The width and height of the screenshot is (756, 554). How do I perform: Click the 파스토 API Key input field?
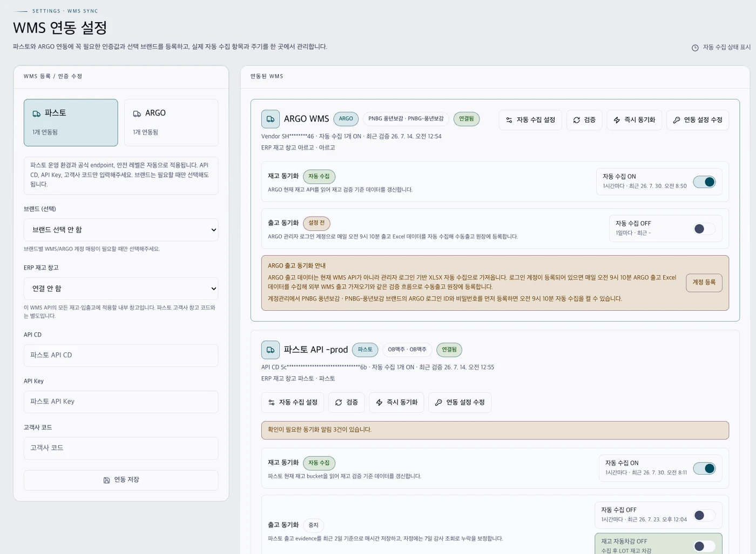point(121,402)
